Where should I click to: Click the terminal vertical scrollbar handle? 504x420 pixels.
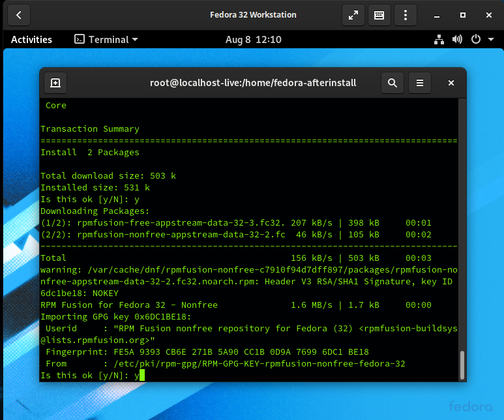point(462,365)
